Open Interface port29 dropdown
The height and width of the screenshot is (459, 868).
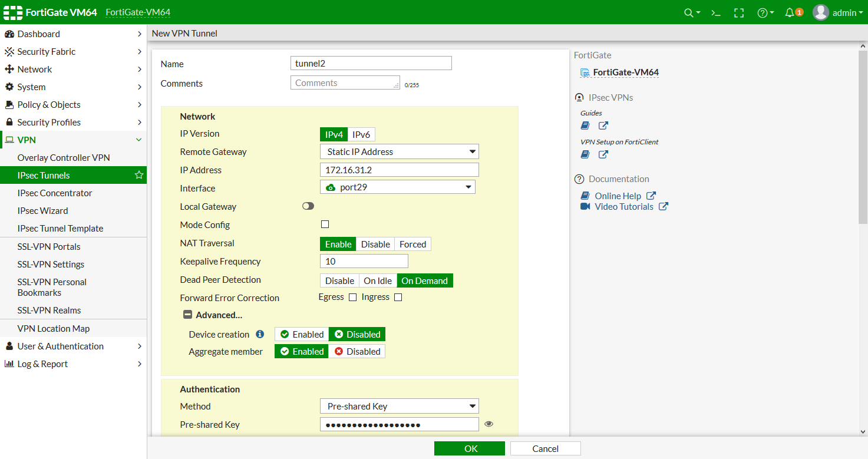398,187
